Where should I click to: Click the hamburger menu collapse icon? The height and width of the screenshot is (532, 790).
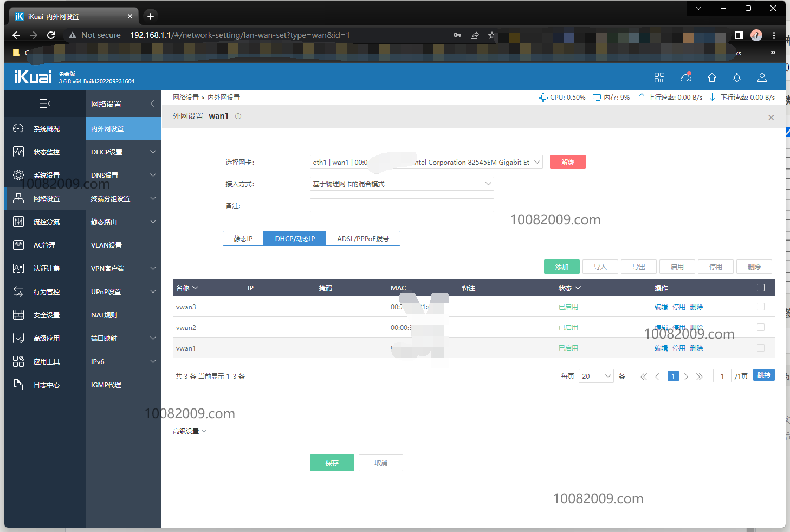[x=45, y=103]
